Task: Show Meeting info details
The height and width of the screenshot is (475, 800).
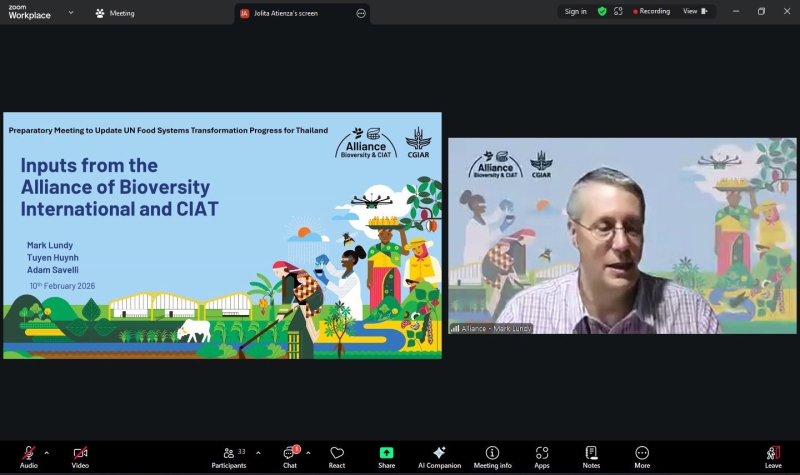Action: [x=492, y=454]
